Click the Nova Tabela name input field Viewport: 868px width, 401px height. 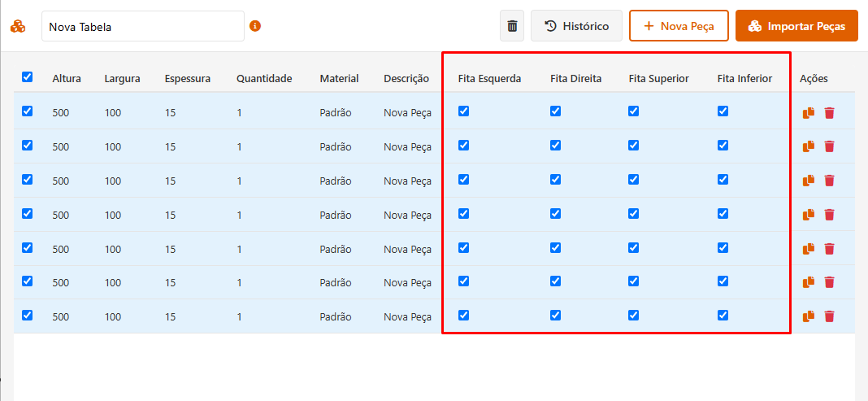coord(142,26)
